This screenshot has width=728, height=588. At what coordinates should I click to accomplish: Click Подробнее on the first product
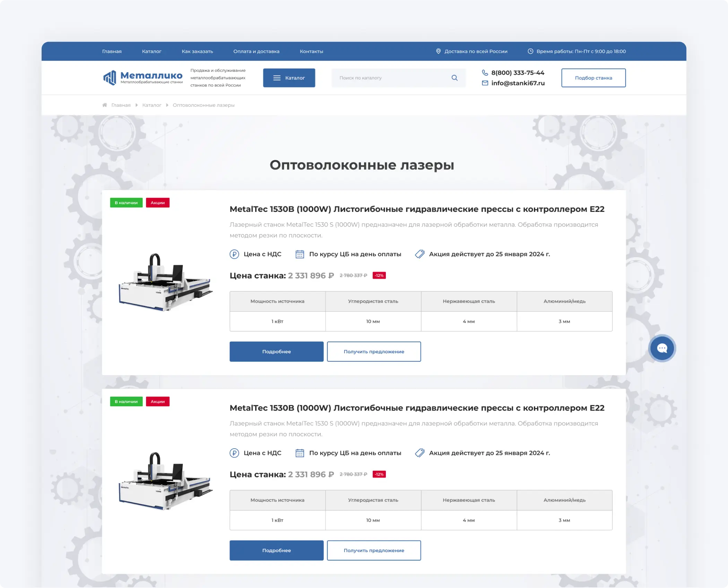click(x=276, y=351)
